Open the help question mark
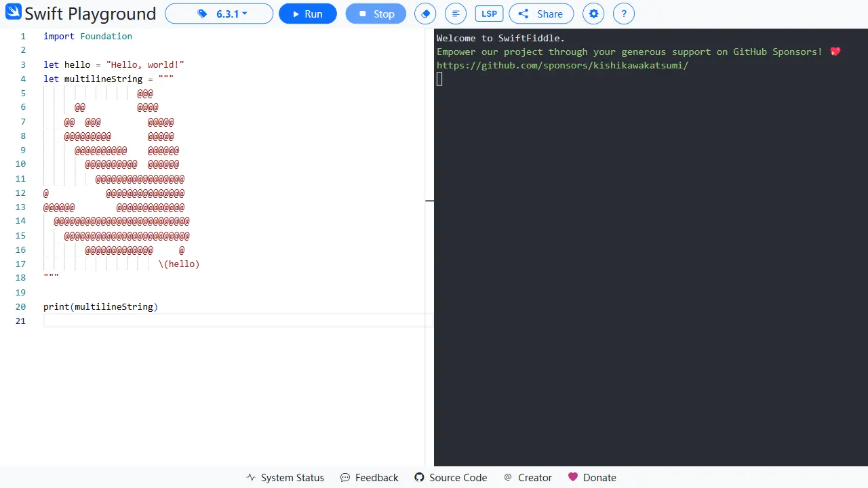The height and width of the screenshot is (488, 868). point(624,14)
